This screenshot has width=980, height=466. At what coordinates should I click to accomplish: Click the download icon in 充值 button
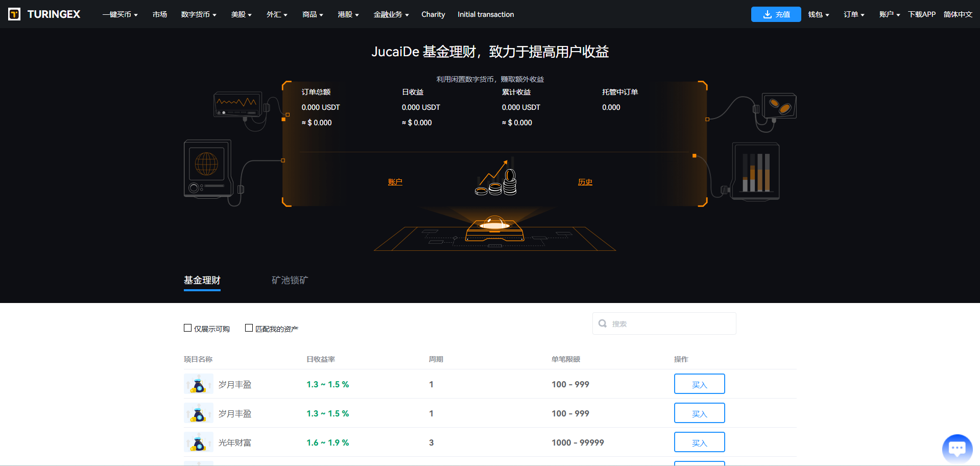[x=767, y=14]
